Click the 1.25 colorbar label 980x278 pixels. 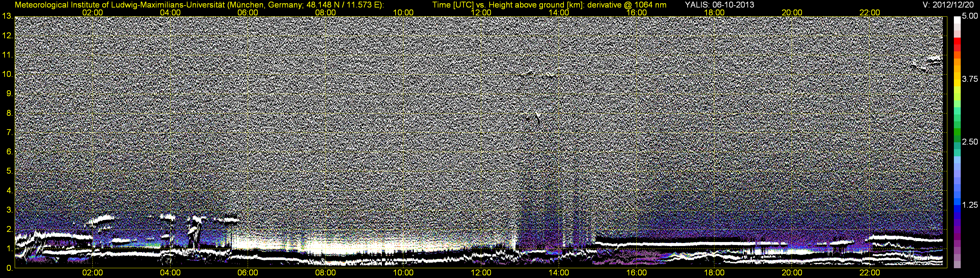(x=969, y=205)
